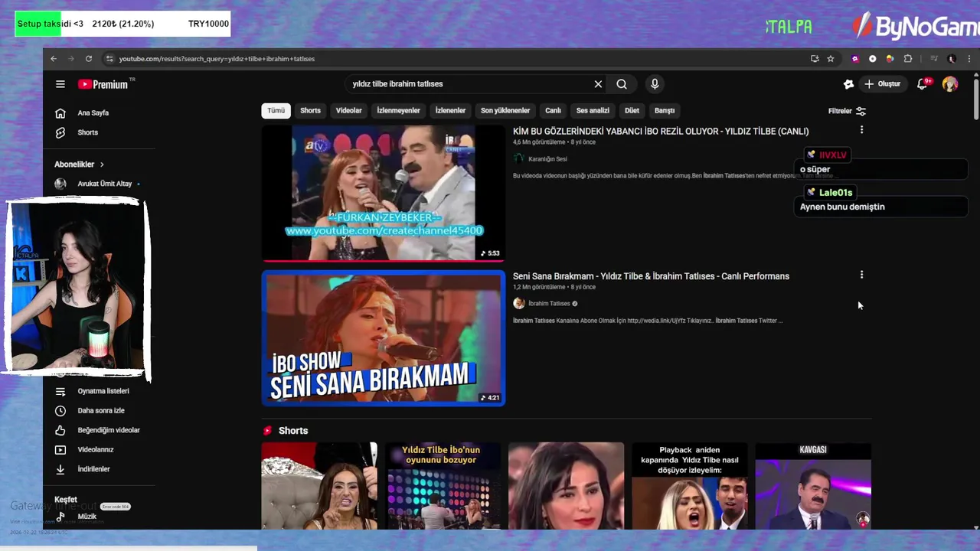Open the Chrome profile avatar
Viewport: 980px width, 551px height.
pos(952,59)
